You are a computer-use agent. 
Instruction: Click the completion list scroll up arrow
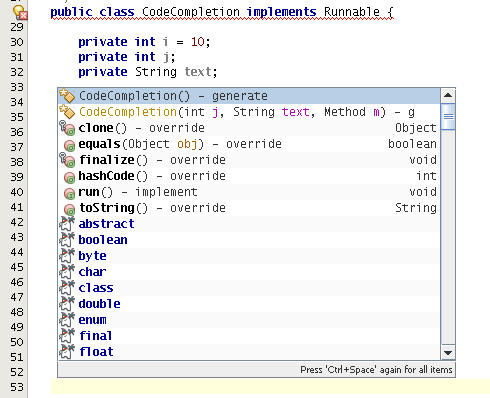pyautogui.click(x=448, y=96)
